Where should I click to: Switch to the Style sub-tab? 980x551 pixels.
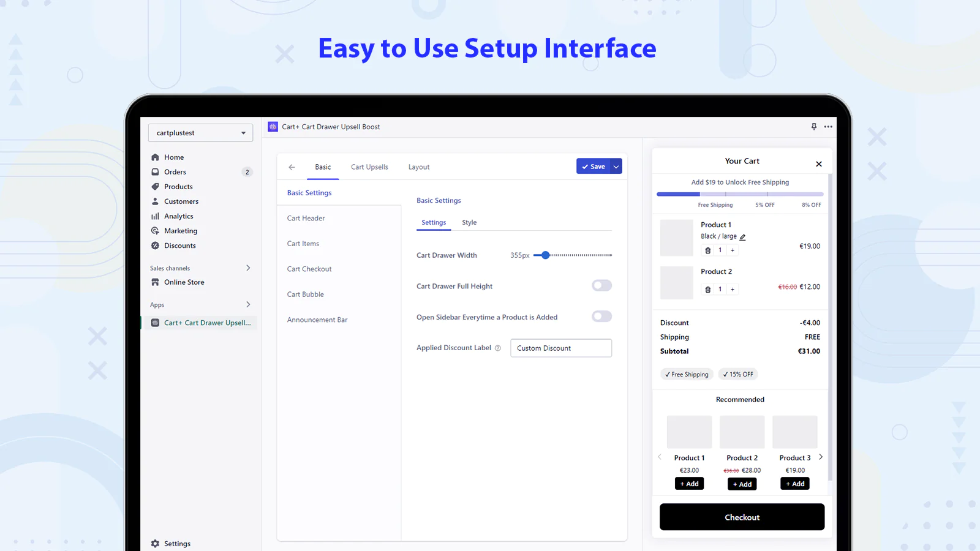[x=469, y=223]
